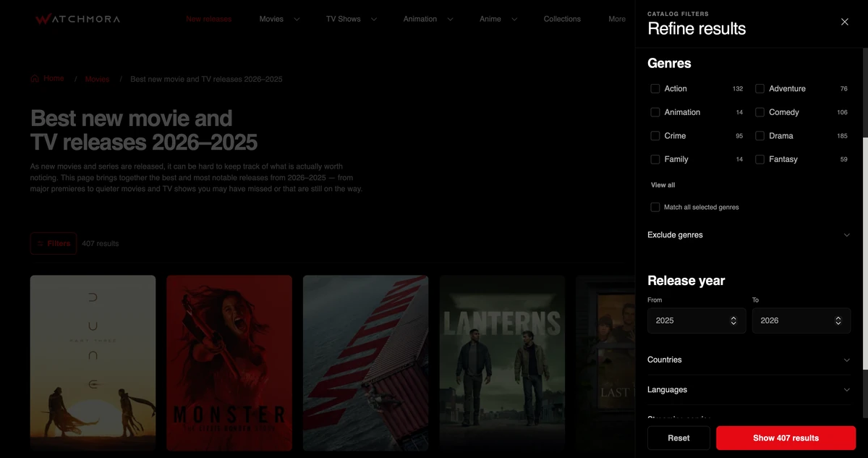Expand the Exclude genres section
868x458 pixels.
[x=749, y=235]
